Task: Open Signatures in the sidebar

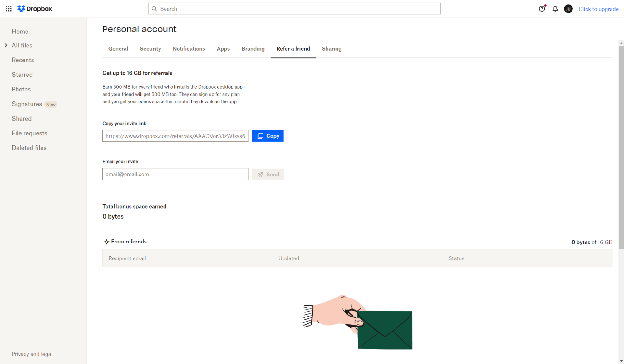Action: [x=27, y=104]
